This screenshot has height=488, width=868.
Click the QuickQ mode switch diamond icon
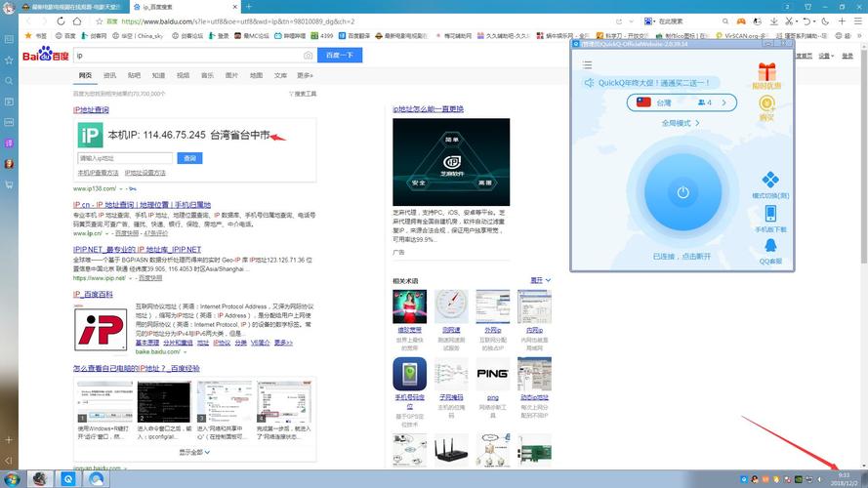pos(770,180)
